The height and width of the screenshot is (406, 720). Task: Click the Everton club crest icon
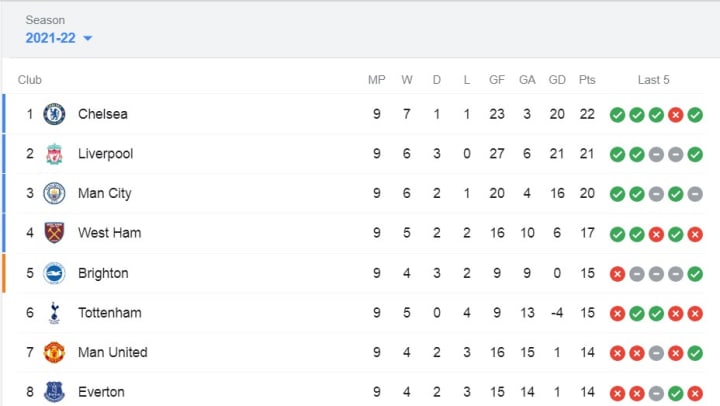click(x=54, y=392)
